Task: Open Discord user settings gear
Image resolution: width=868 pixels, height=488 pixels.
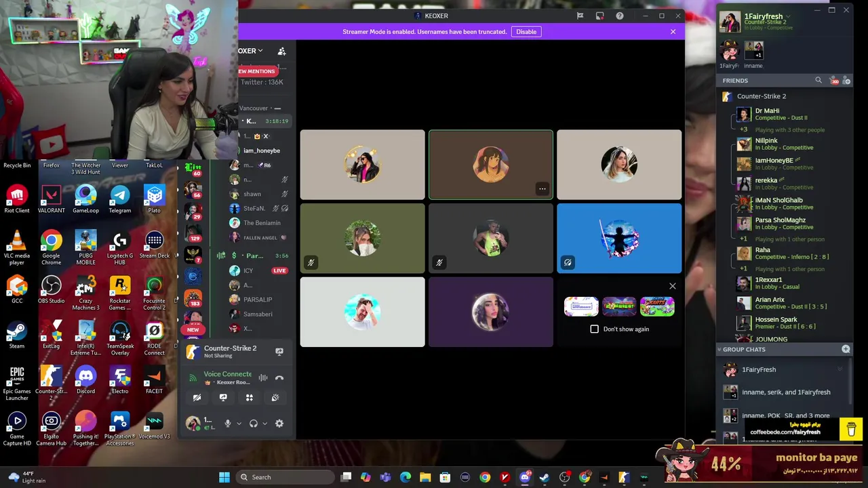Action: (x=279, y=424)
